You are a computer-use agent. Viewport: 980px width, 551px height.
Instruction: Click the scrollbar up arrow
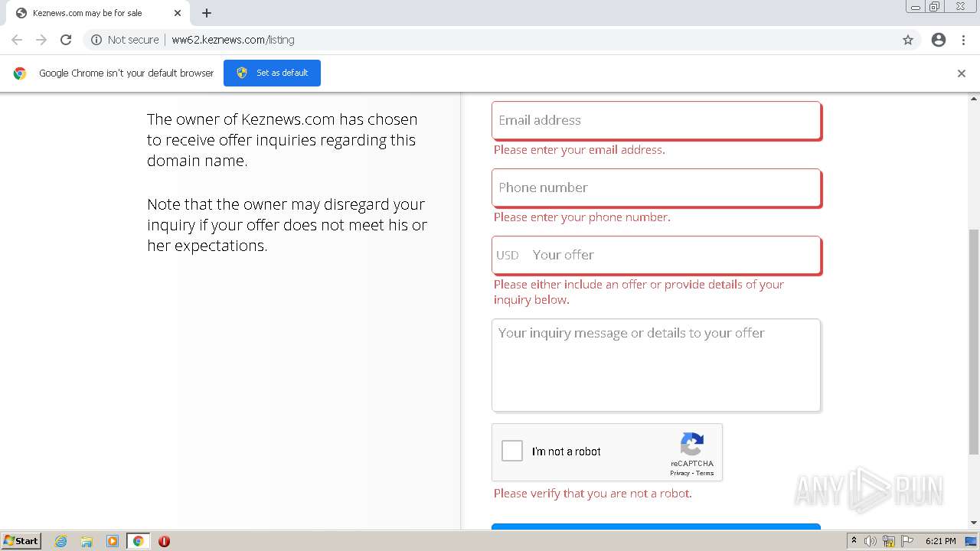974,99
